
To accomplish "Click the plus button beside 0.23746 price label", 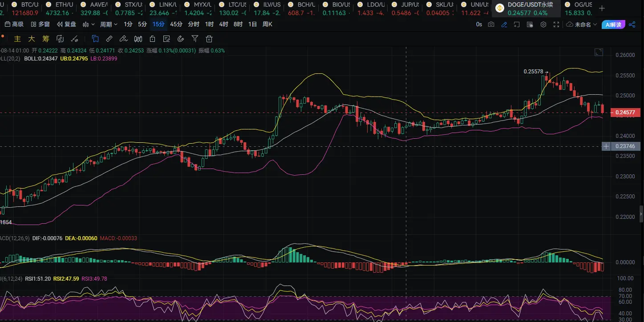I will 606,146.
